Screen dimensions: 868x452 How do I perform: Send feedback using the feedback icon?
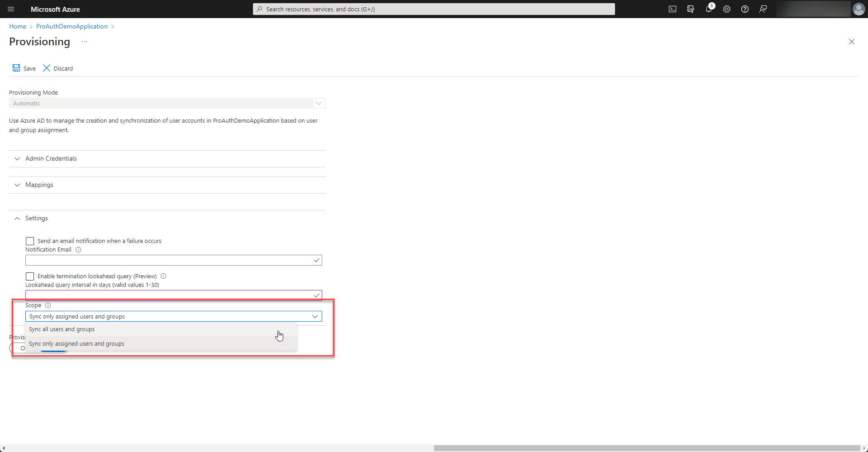763,9
